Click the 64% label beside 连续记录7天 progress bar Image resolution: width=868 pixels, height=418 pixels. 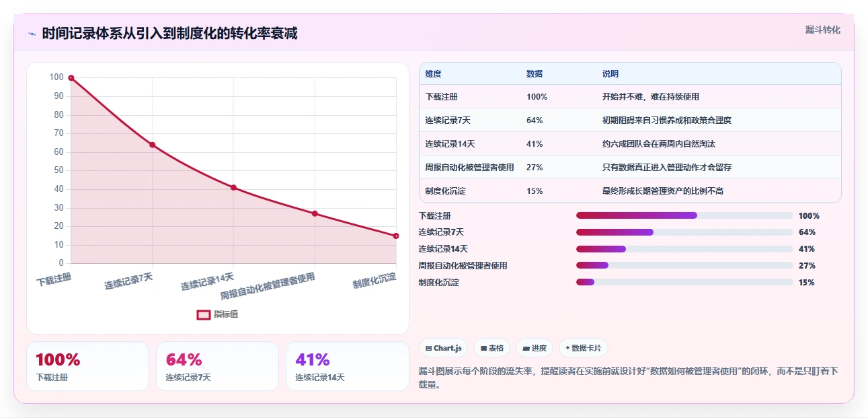click(x=807, y=232)
